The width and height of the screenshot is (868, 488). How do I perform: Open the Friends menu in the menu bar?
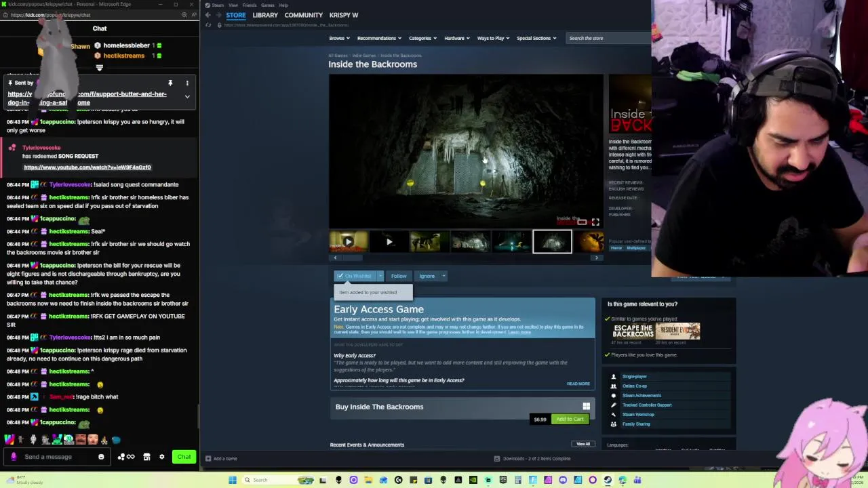250,5
